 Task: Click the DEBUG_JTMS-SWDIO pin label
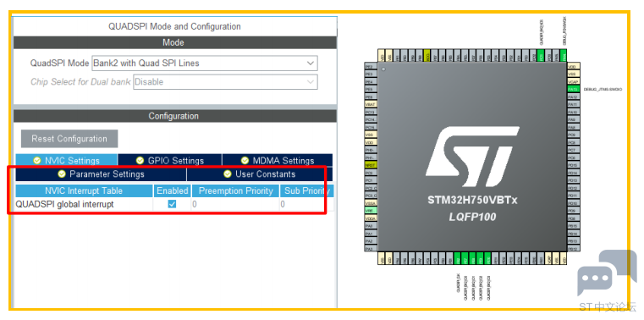pyautogui.click(x=603, y=89)
